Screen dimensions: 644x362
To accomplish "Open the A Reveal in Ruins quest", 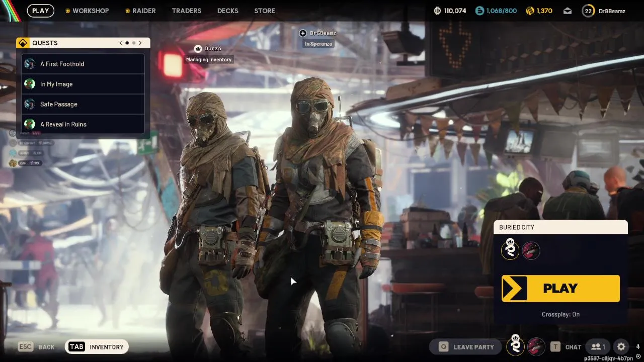I will pyautogui.click(x=84, y=124).
